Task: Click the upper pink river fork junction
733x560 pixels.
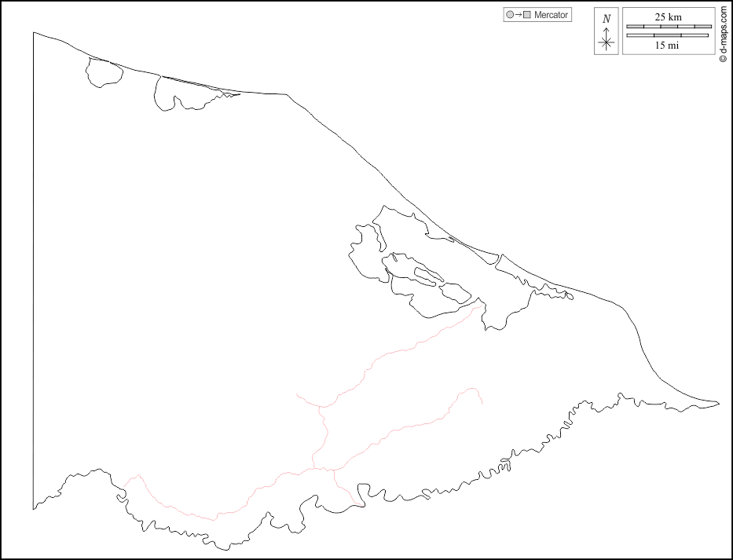Action: (x=320, y=407)
